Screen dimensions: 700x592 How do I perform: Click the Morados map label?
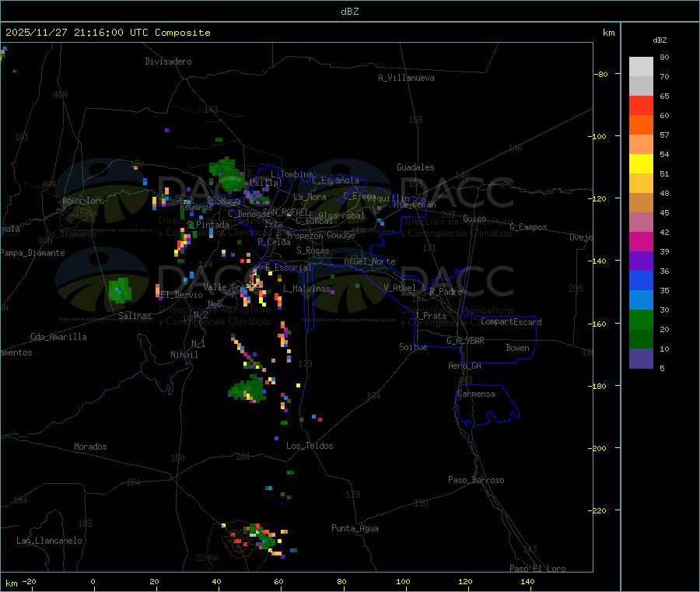point(90,447)
